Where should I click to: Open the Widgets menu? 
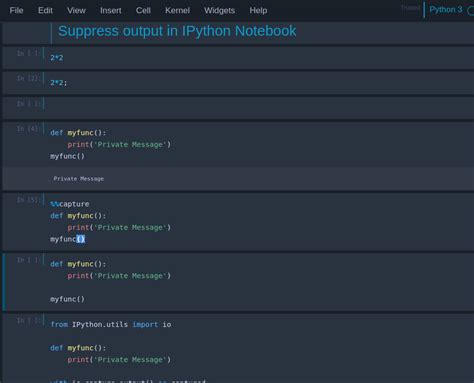pos(219,11)
